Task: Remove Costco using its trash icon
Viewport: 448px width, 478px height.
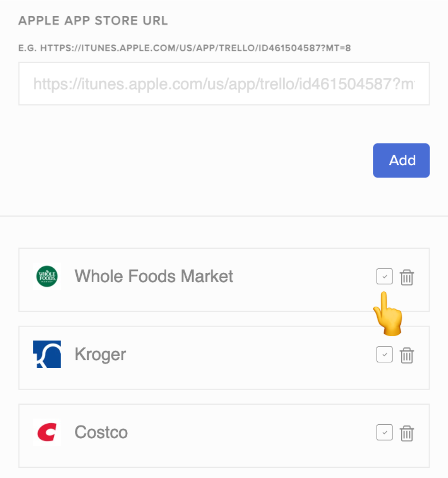Action: coord(407,433)
